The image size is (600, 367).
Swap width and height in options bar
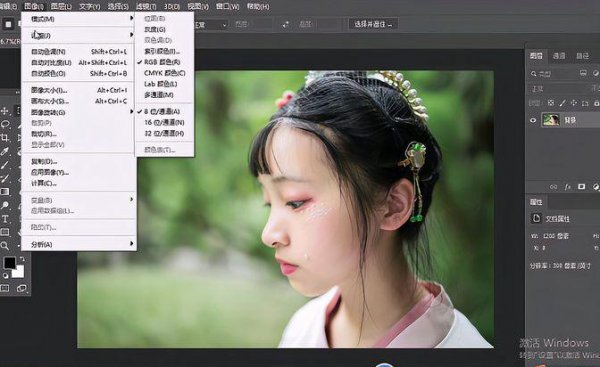285,24
